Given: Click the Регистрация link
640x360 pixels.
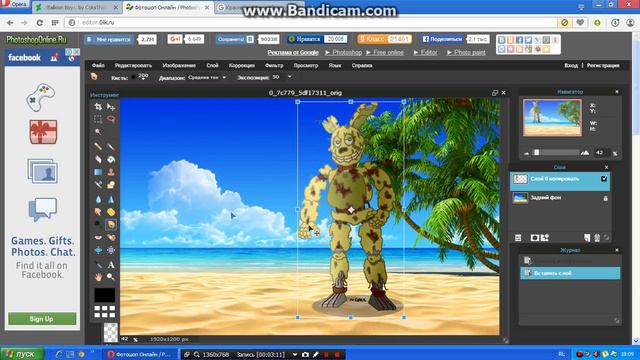Looking at the screenshot, I should [x=603, y=65].
